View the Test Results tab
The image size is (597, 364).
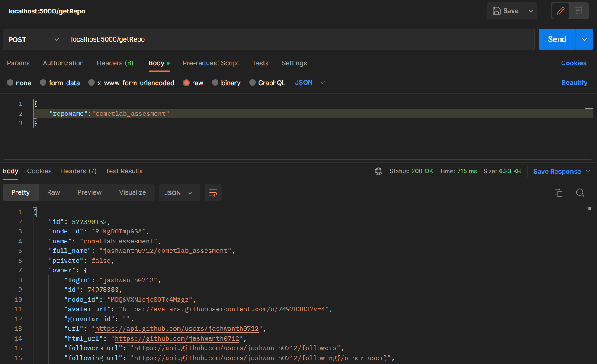click(x=124, y=171)
